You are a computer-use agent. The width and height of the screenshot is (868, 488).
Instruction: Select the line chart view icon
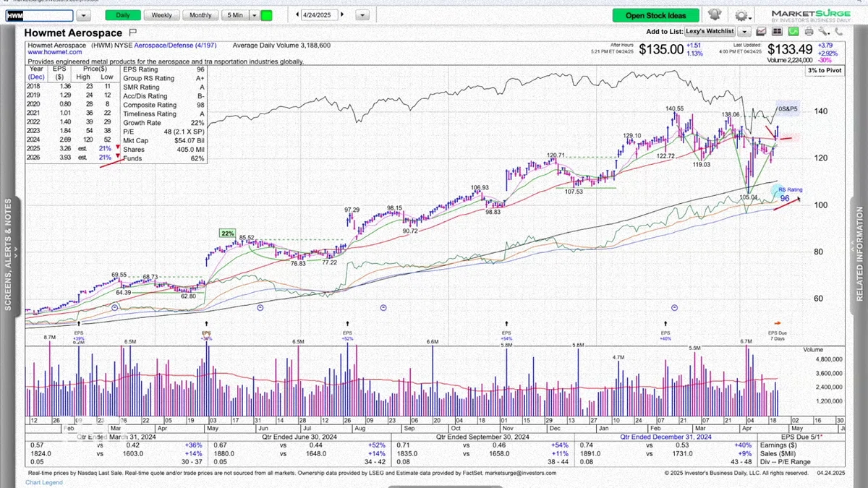pos(761,31)
